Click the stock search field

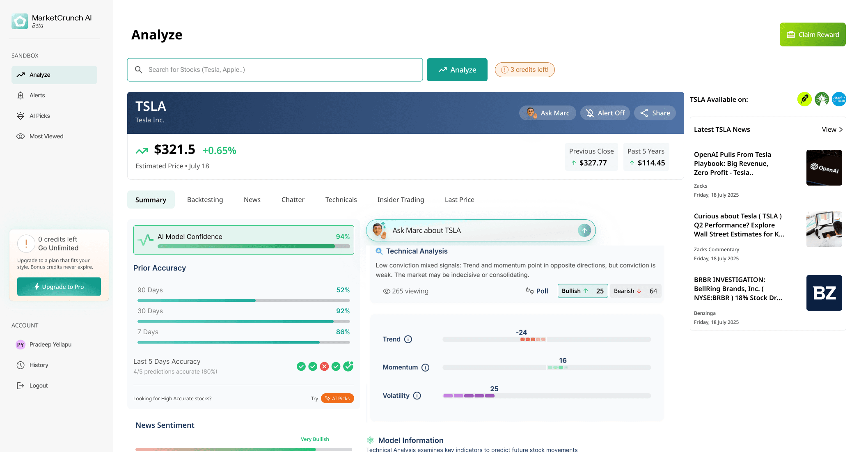(275, 70)
